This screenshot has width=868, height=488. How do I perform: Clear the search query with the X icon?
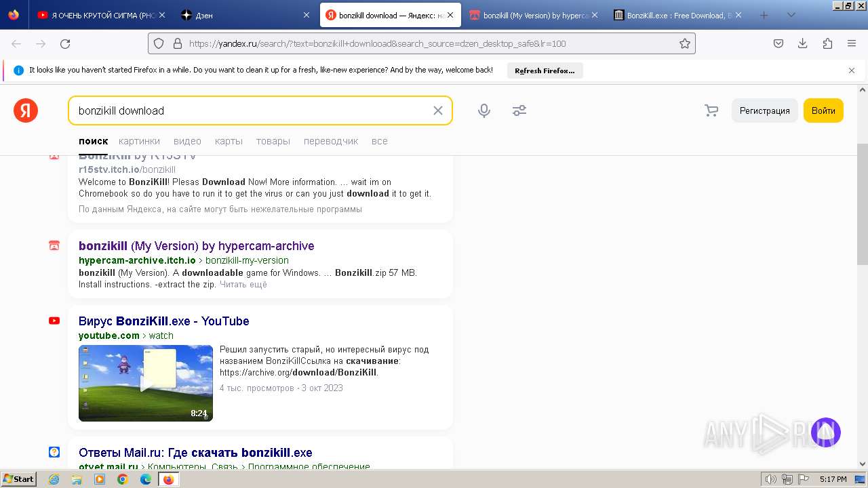(x=438, y=110)
